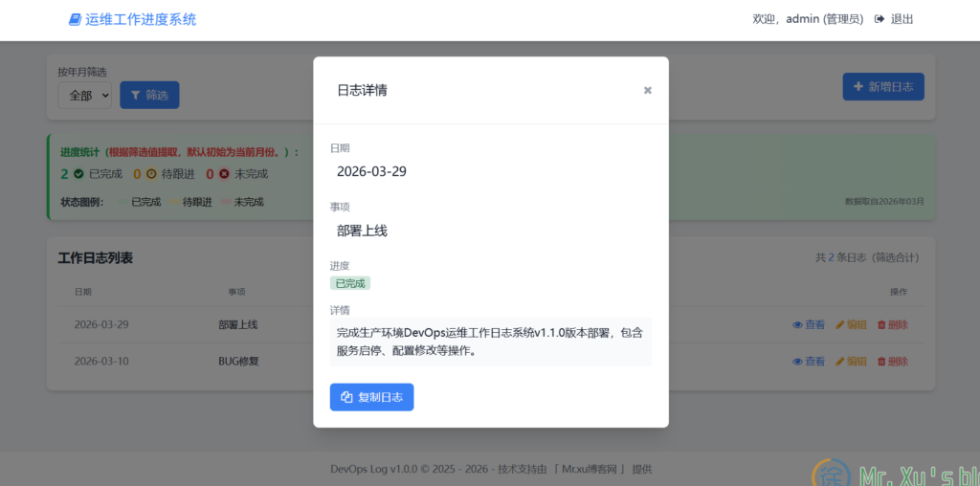Image resolution: width=980 pixels, height=486 pixels.
Task: Click the 事项 column header in the list
Action: tap(236, 292)
